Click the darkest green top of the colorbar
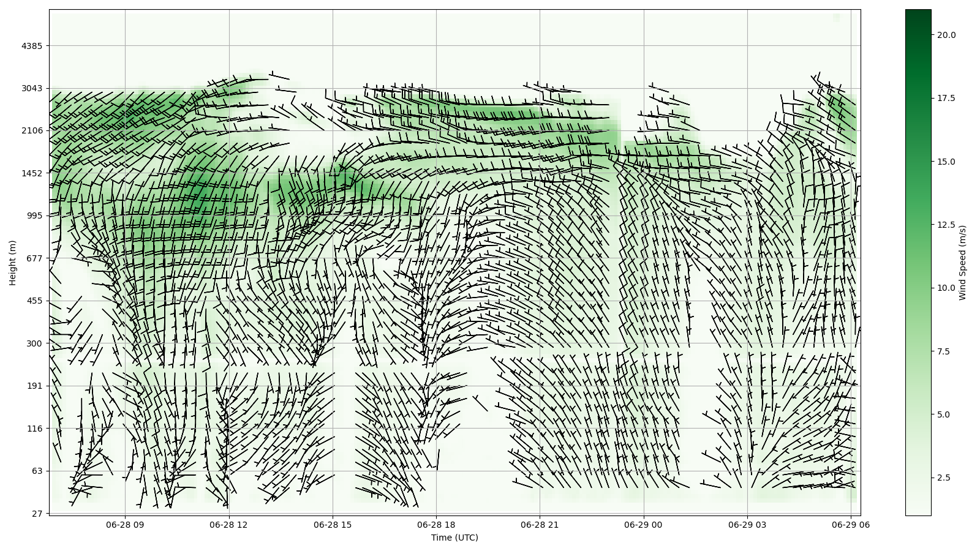 (x=918, y=13)
